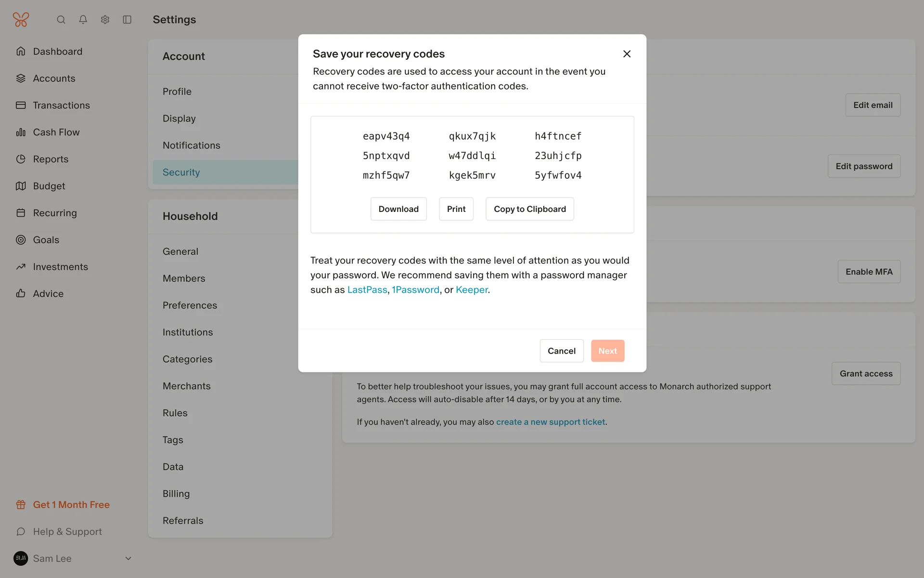Open the LastPass link

367,290
